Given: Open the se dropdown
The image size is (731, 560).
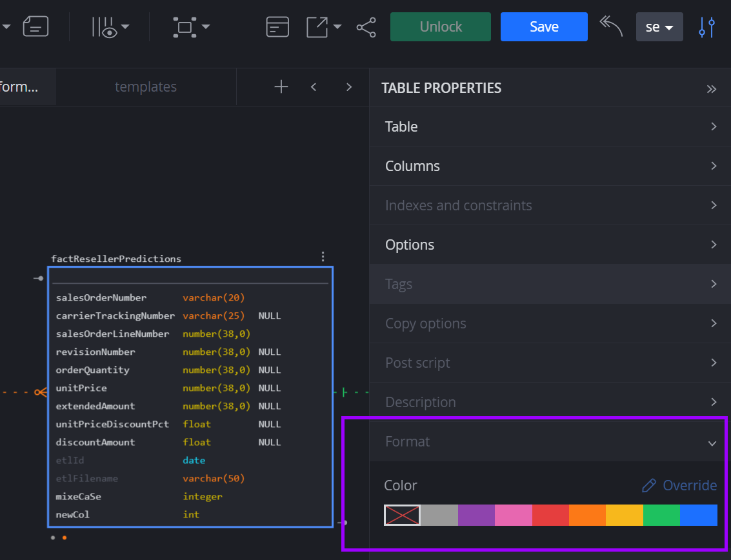Looking at the screenshot, I should (659, 26).
